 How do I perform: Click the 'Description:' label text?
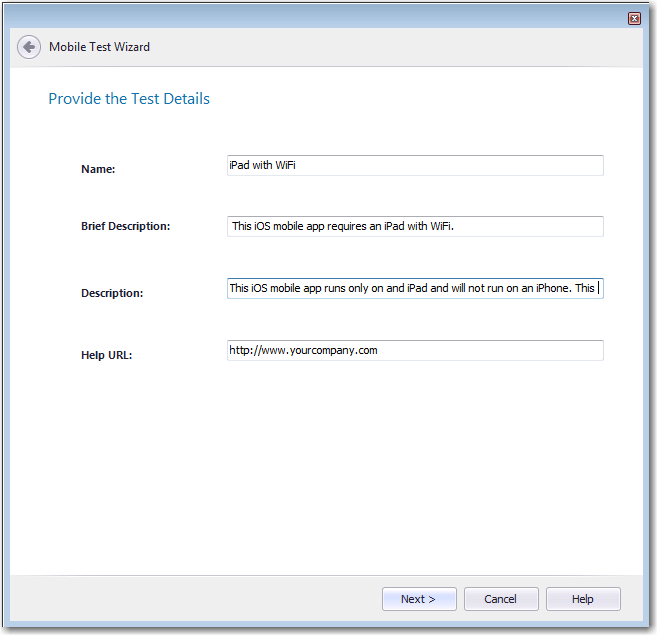tap(112, 293)
